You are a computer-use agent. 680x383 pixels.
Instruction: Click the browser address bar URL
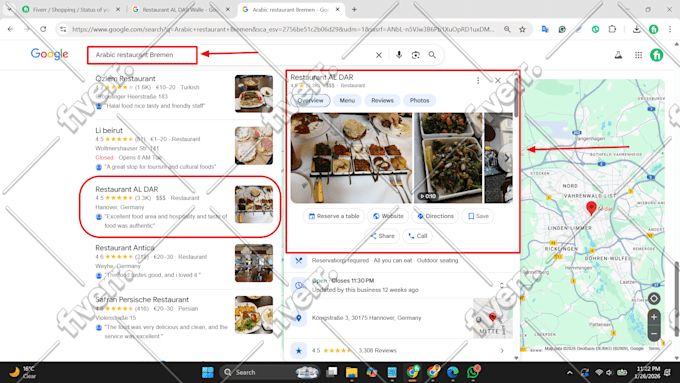click(x=283, y=29)
